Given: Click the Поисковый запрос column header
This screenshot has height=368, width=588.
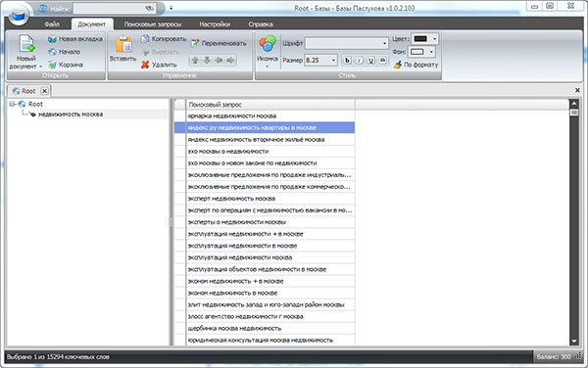Looking at the screenshot, I should point(270,105).
